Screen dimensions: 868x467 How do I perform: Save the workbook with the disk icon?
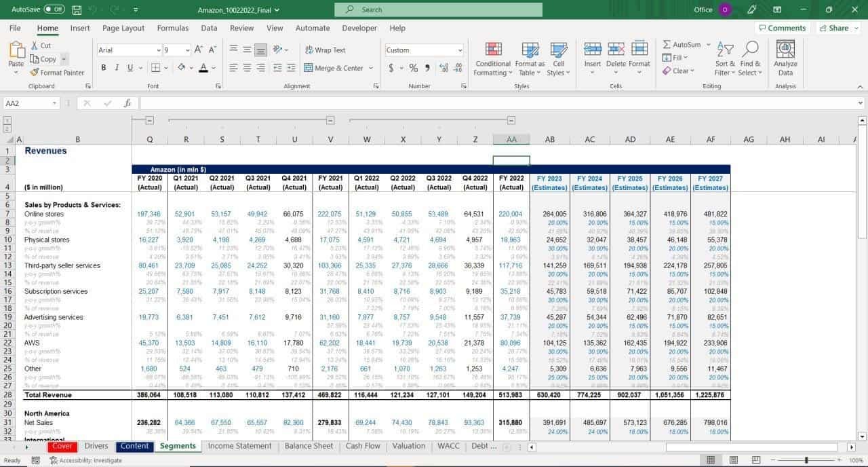pos(77,10)
